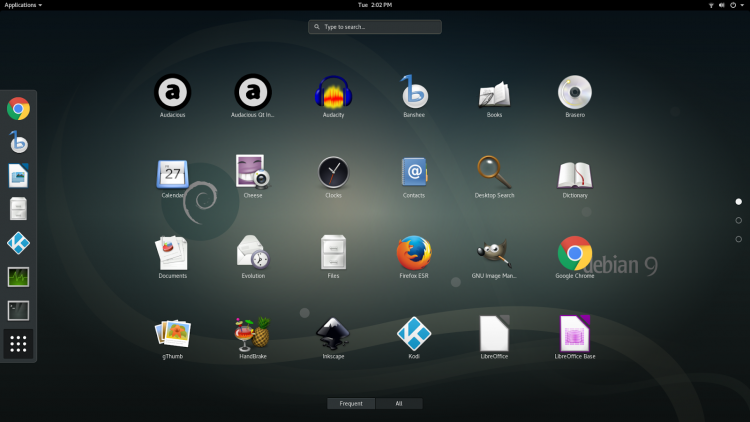
Task: Open the file cabinet icon in dock
Action: point(18,209)
